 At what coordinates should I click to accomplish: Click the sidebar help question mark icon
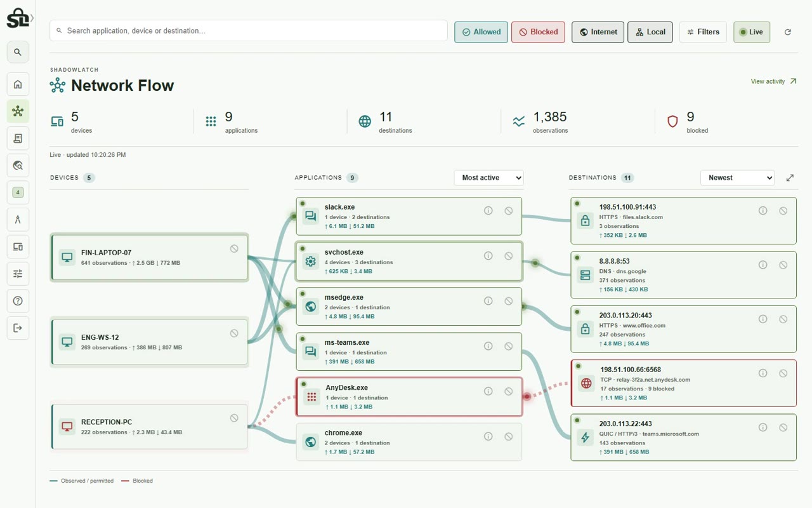(x=18, y=301)
